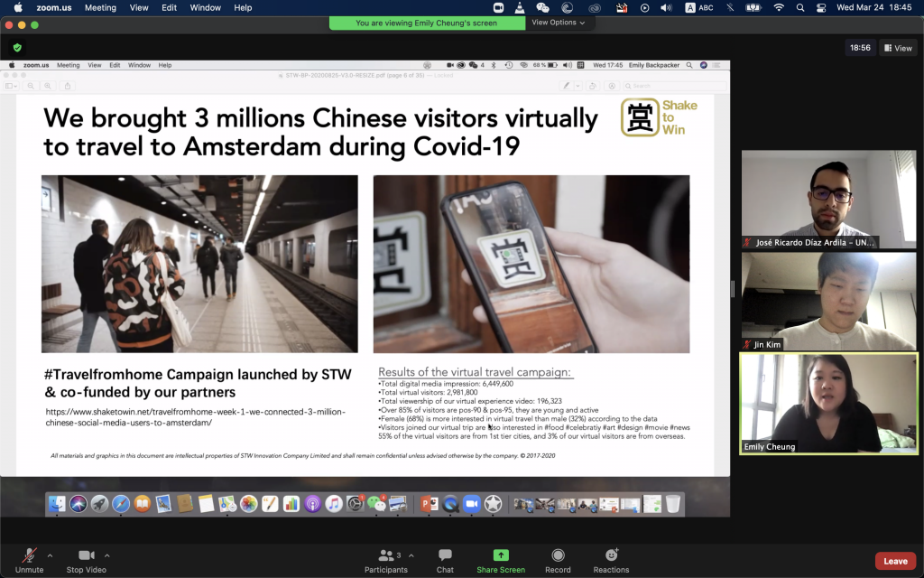
Task: Click Podcasts icon in shared screen dock
Action: 312,504
